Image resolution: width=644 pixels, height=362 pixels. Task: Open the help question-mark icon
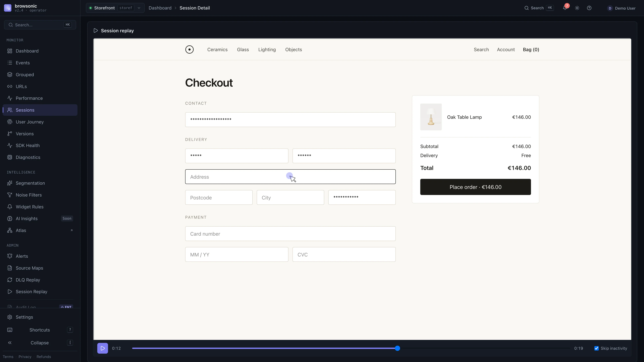[x=589, y=8]
